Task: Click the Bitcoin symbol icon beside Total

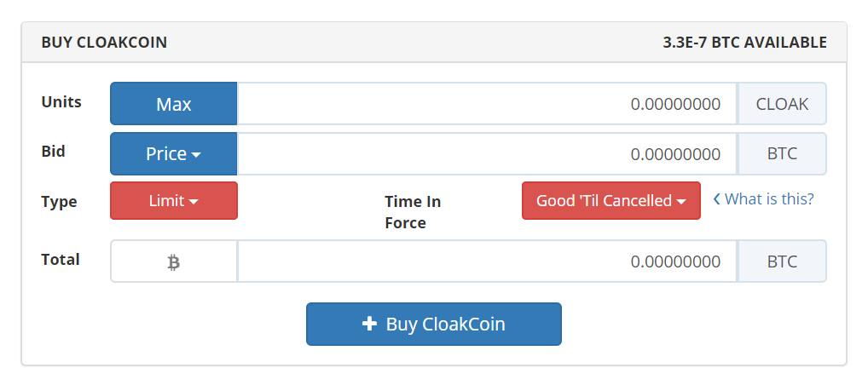Action: (x=174, y=262)
